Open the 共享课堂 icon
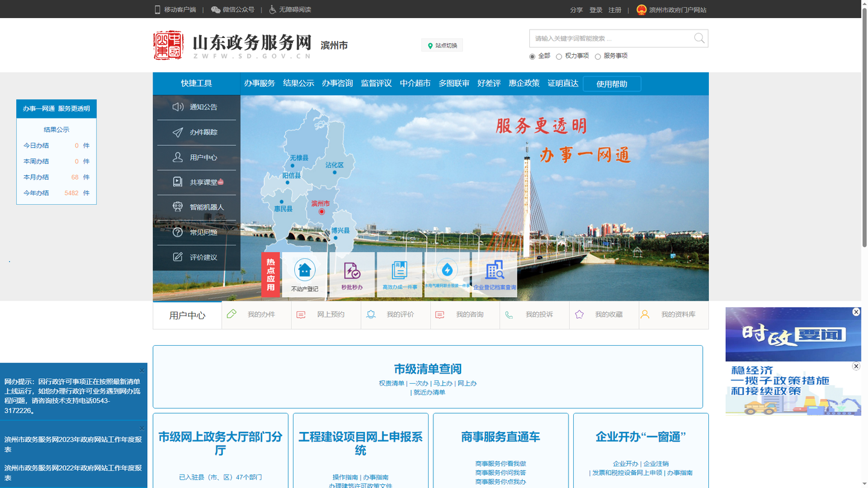The image size is (868, 488). tap(178, 182)
